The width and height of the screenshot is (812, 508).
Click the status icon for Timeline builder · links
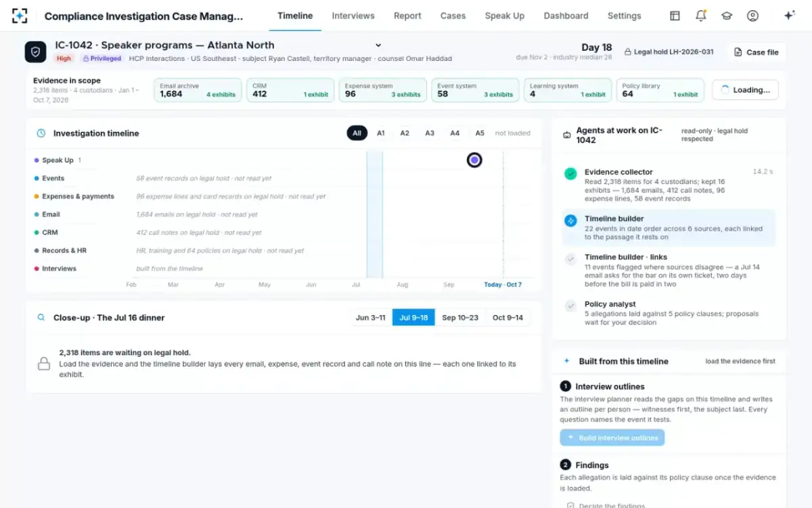[570, 259]
